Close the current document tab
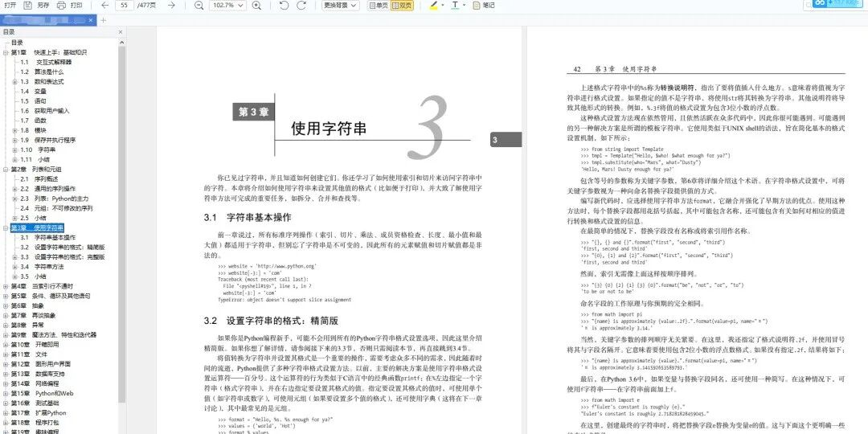This screenshot has width=868, height=434. pyautogui.click(x=92, y=20)
